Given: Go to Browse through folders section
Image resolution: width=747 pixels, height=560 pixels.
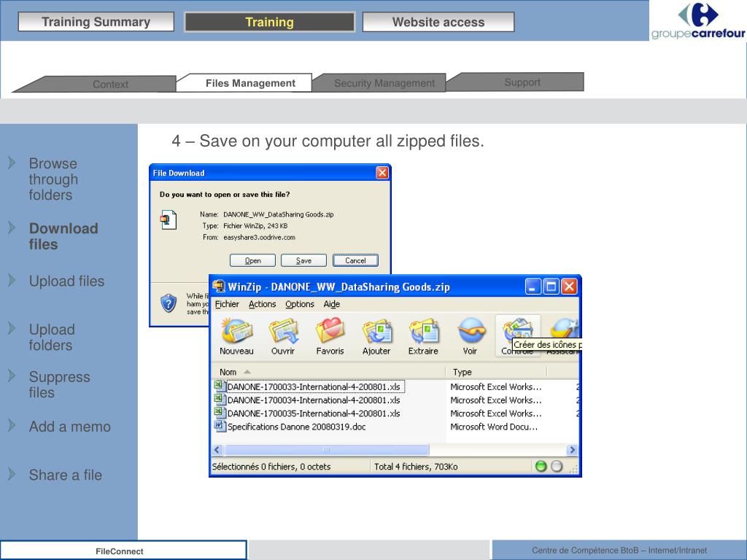Looking at the screenshot, I should [x=53, y=179].
